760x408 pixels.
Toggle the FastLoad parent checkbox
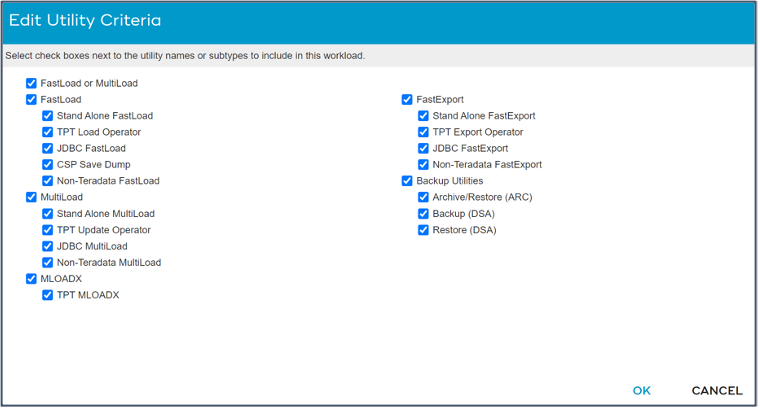31,100
